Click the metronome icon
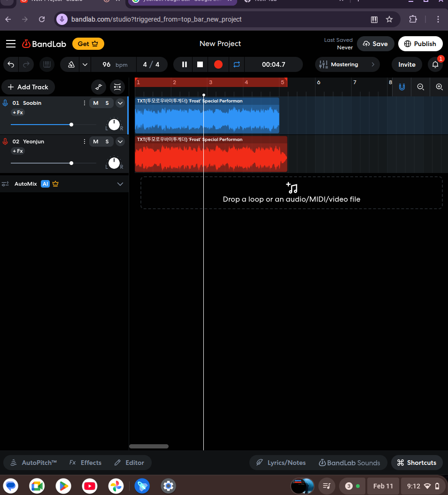This screenshot has height=495, width=448. pos(71,64)
